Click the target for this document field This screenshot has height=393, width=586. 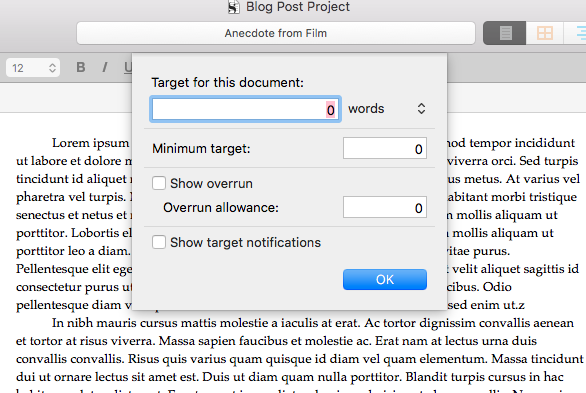click(x=246, y=109)
